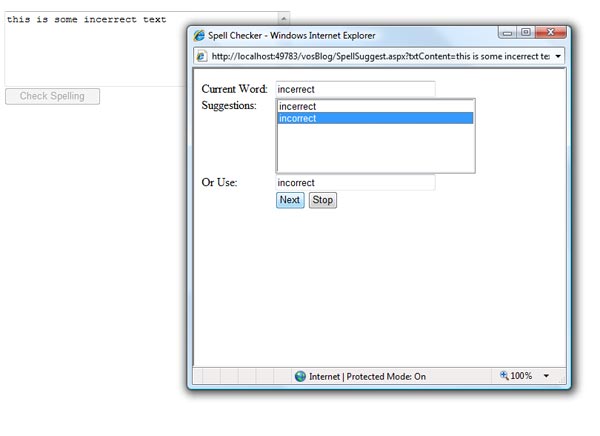
Task: Click the Spell Checker window title text
Action: pos(292,36)
